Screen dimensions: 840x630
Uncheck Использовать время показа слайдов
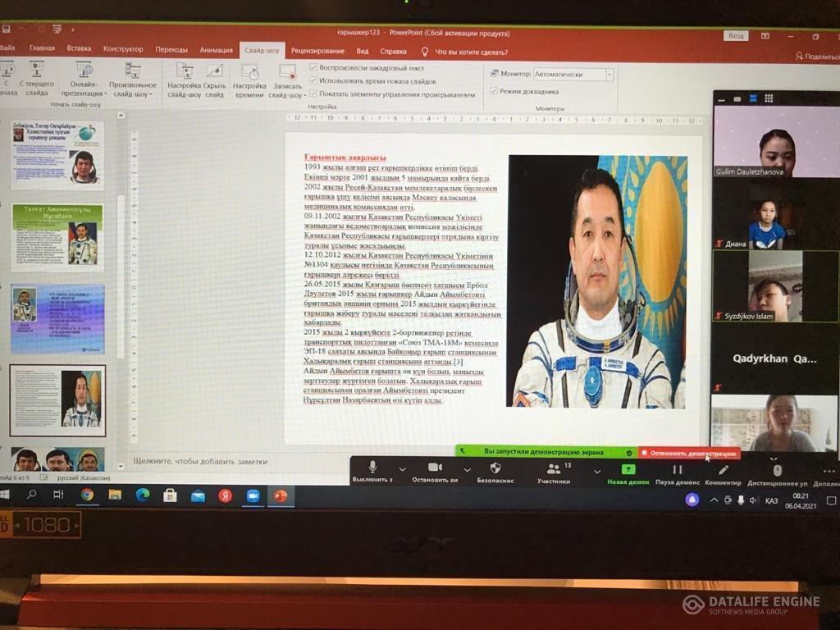pyautogui.click(x=314, y=81)
